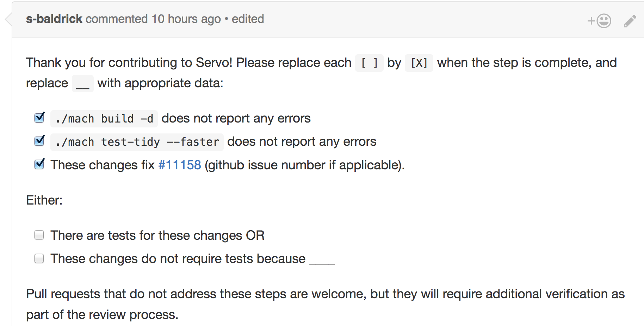Image resolution: width=644 pixels, height=326 pixels.
Task: Click the '10 hours ago' timestamp
Action: point(186,19)
